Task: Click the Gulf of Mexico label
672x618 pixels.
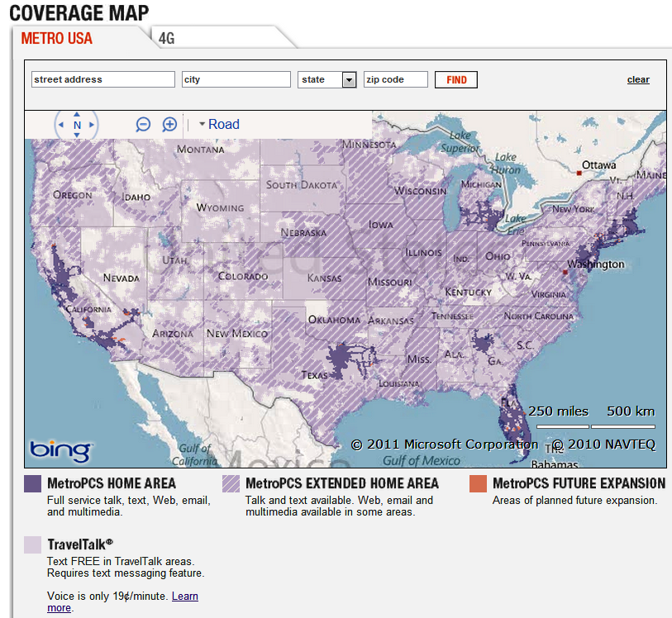Action: coord(422,460)
